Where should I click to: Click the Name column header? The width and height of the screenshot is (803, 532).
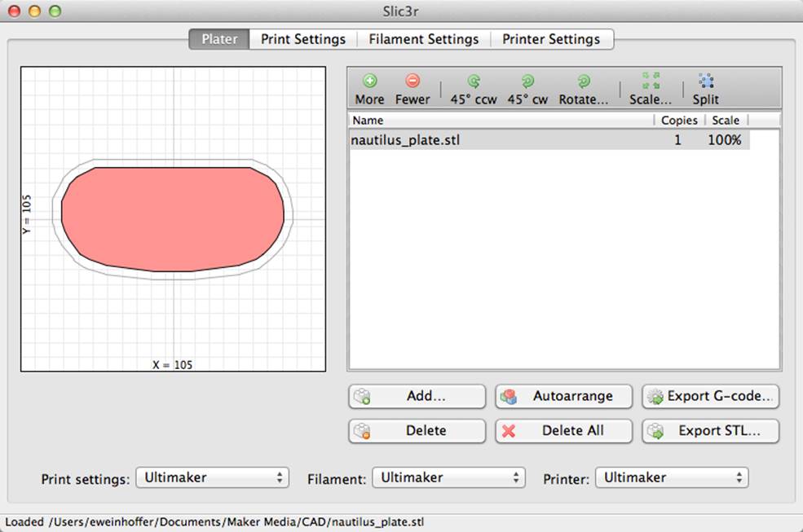pyautogui.click(x=502, y=121)
